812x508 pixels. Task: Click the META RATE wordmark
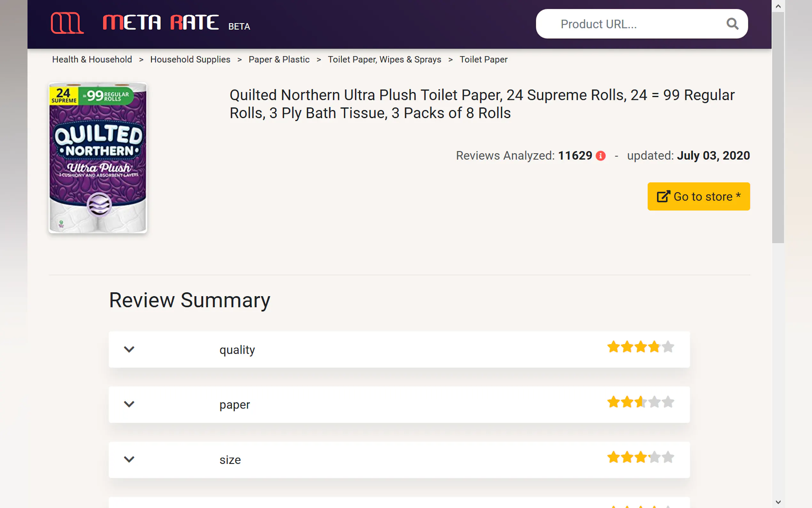coord(161,23)
